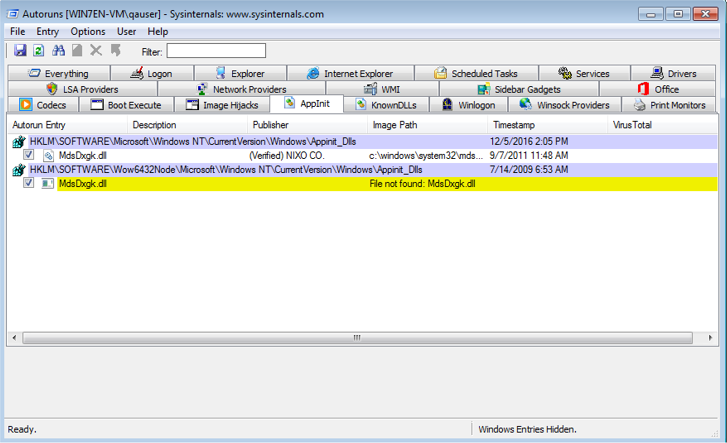The image size is (727, 443).
Task: Switch to the Winlogon tab
Action: [469, 105]
